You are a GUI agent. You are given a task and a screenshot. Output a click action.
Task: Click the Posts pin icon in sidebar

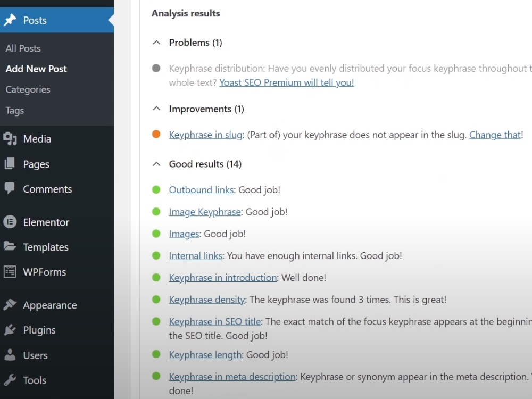pos(10,20)
